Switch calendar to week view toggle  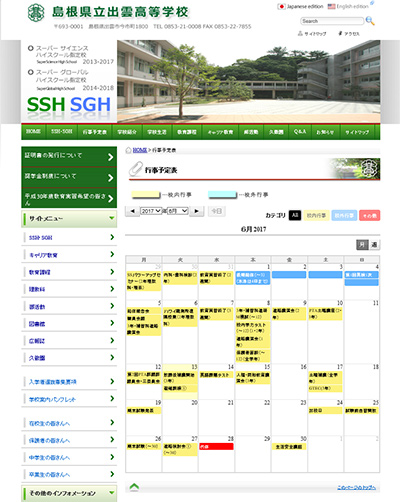click(x=374, y=245)
